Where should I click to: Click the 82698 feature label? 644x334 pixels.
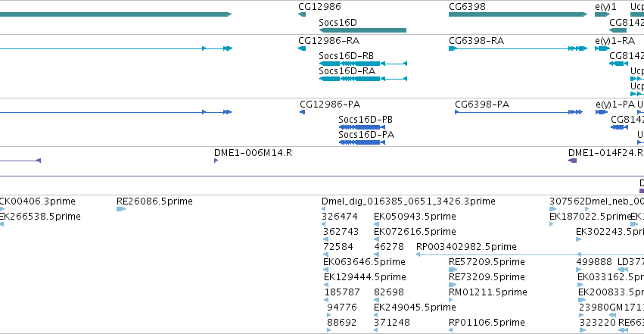389,292
